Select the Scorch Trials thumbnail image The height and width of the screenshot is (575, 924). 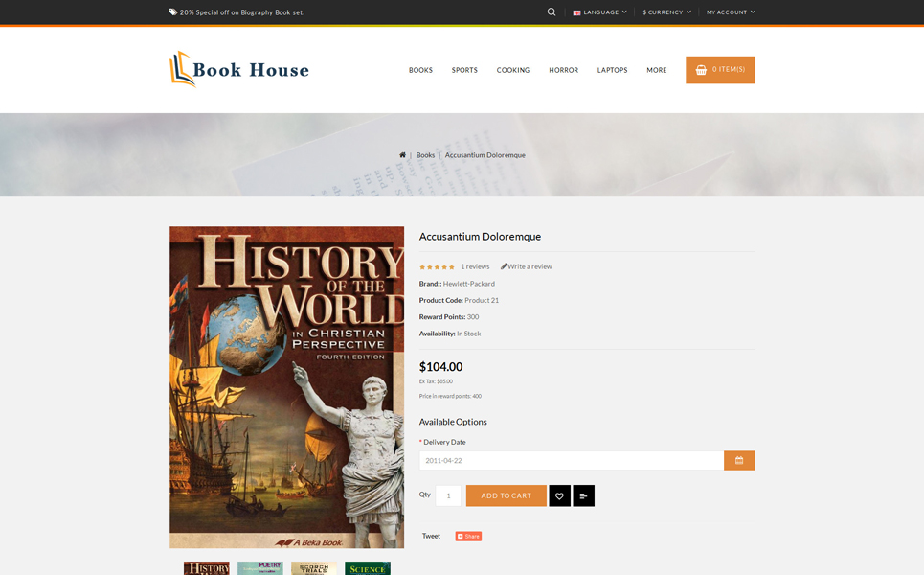(313, 568)
